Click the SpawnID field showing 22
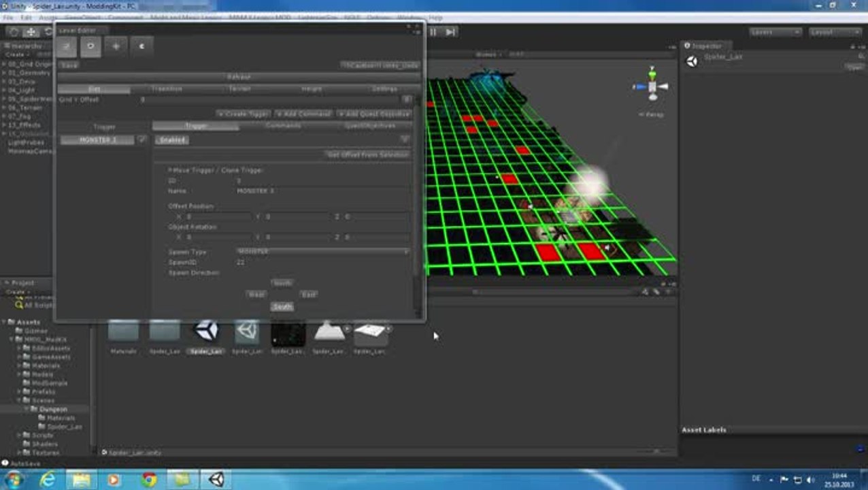 point(323,262)
